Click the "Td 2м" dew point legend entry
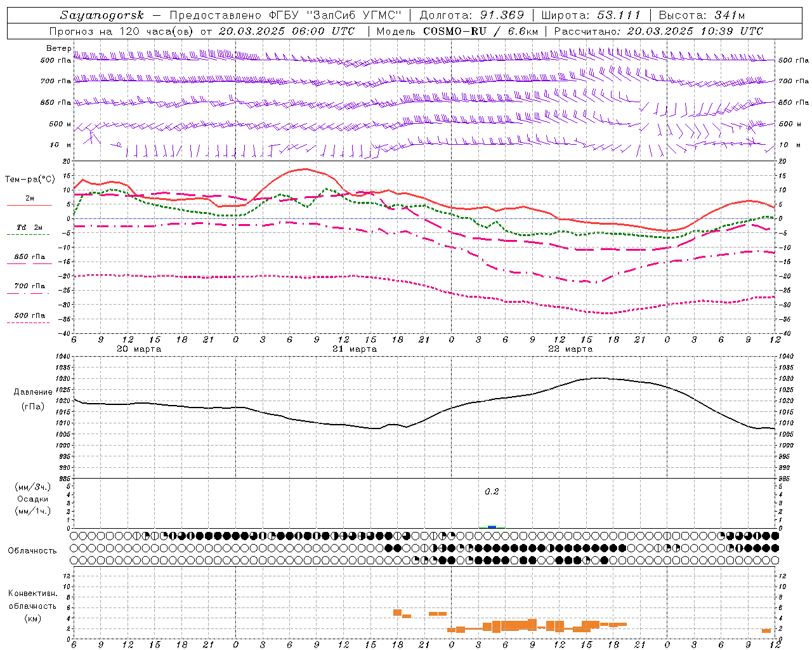The height and width of the screenshot is (650, 812). click(x=29, y=227)
